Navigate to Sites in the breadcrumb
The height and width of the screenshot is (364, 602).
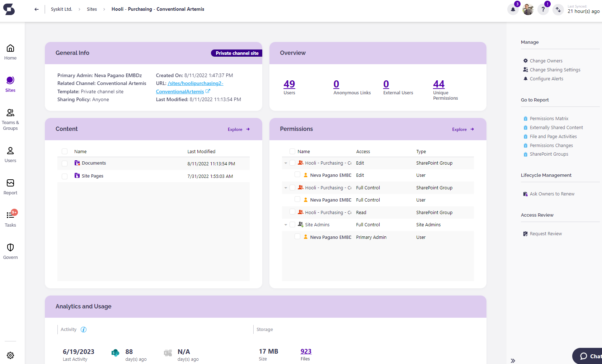pos(91,9)
